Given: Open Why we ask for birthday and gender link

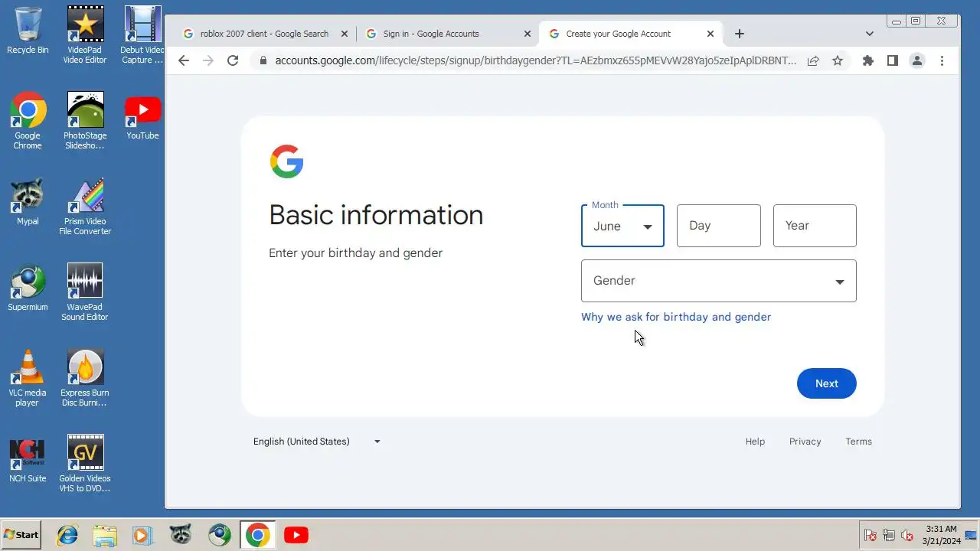Looking at the screenshot, I should point(676,317).
